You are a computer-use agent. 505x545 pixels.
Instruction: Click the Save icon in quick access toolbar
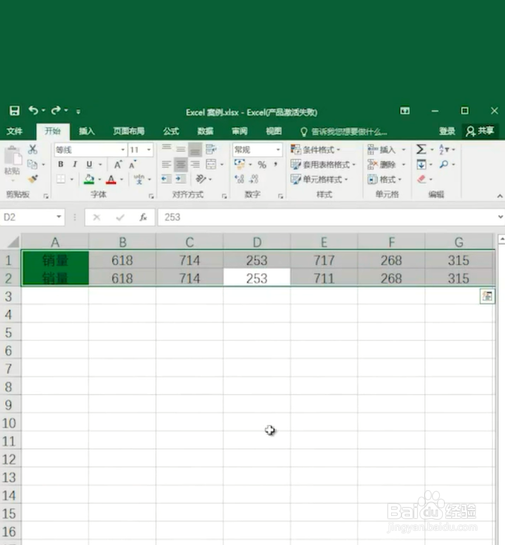pos(14,111)
